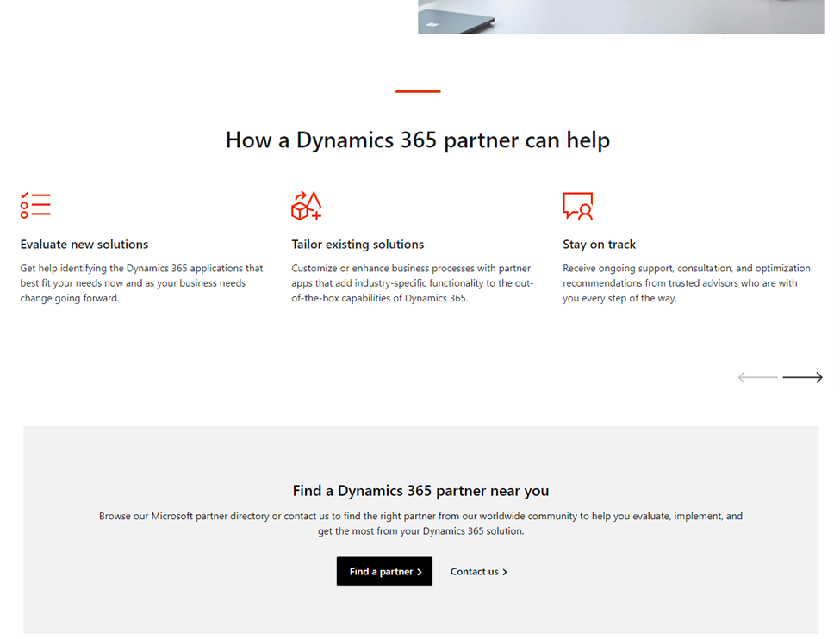
Task: Open the Contact us link
Action: pos(475,572)
